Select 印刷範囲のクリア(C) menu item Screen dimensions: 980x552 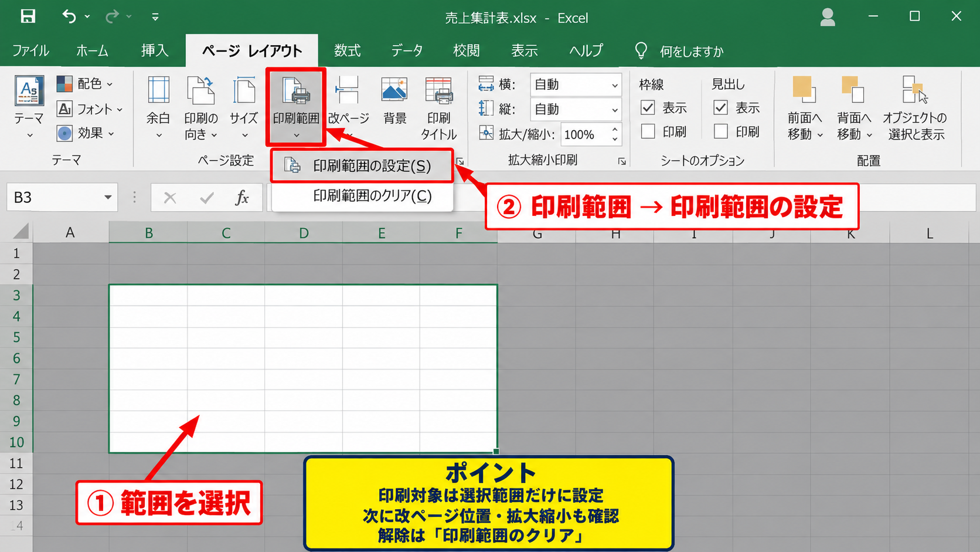(x=362, y=196)
